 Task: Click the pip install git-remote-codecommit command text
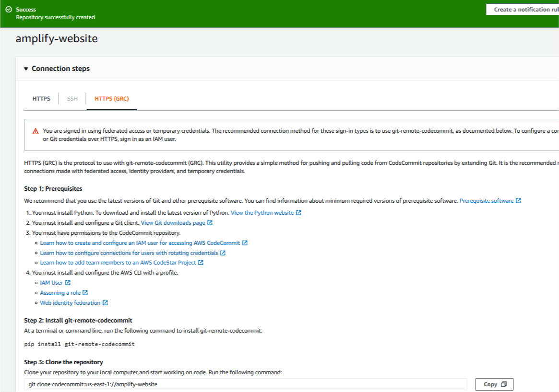click(x=80, y=344)
